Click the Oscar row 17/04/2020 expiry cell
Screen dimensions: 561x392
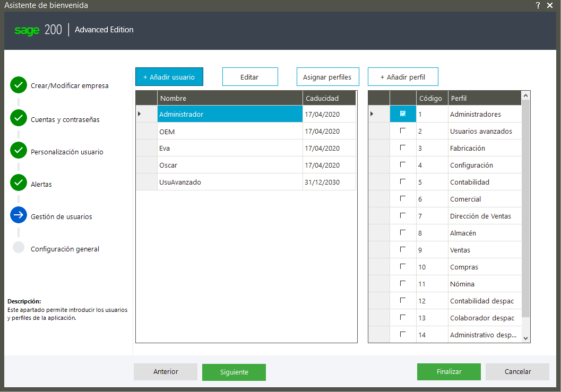pyautogui.click(x=329, y=165)
